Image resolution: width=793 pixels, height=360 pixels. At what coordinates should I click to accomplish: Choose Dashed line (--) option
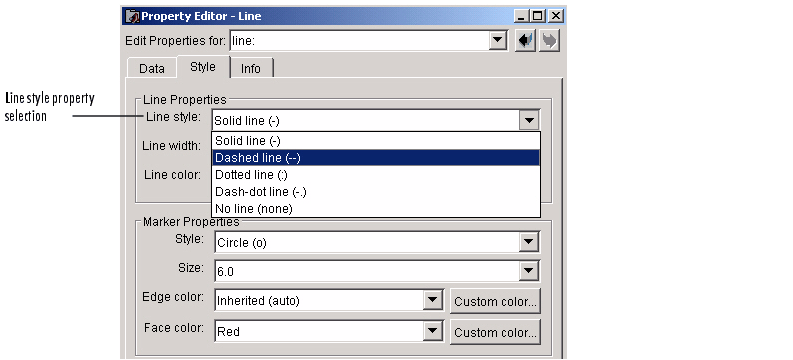point(376,158)
